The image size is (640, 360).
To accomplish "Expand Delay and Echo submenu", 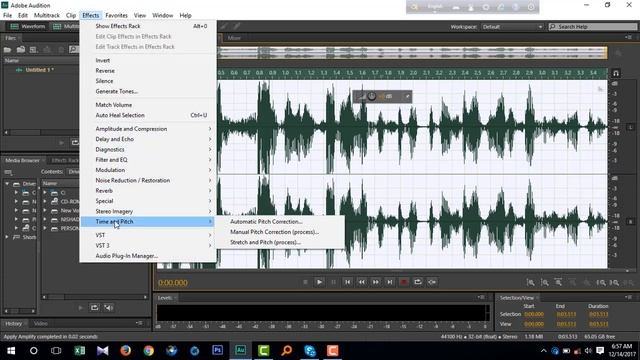I will 148,139.
